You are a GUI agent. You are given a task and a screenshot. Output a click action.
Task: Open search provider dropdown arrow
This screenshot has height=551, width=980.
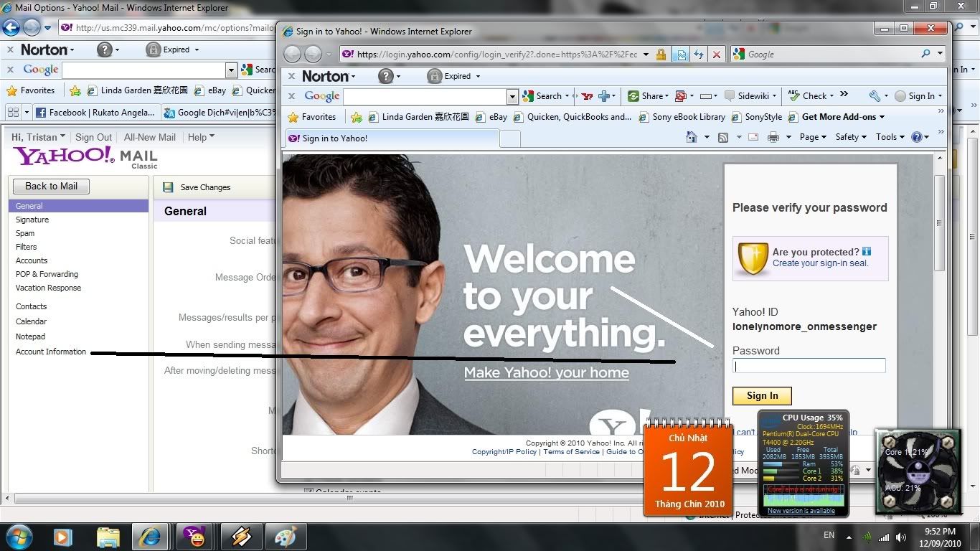[939, 54]
